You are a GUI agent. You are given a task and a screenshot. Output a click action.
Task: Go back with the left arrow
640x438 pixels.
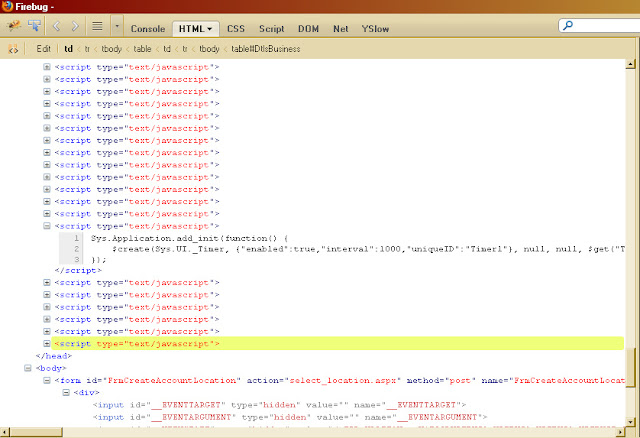point(57,27)
